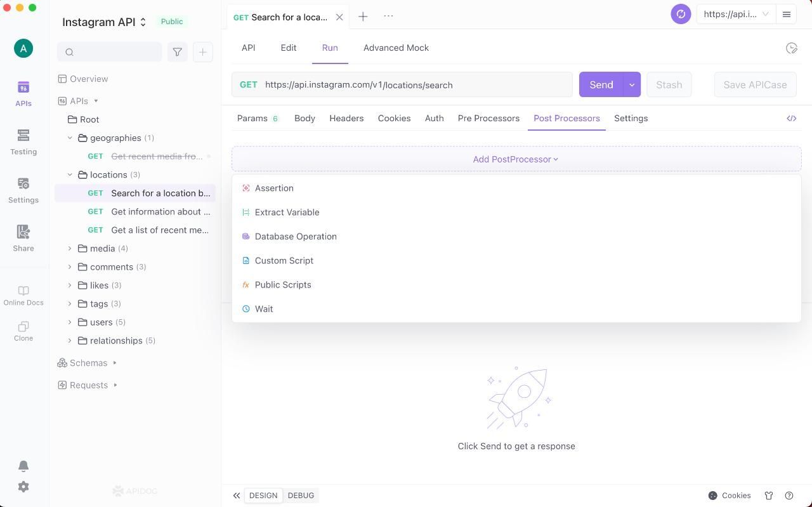Collapse the geographies folder

tap(70, 138)
